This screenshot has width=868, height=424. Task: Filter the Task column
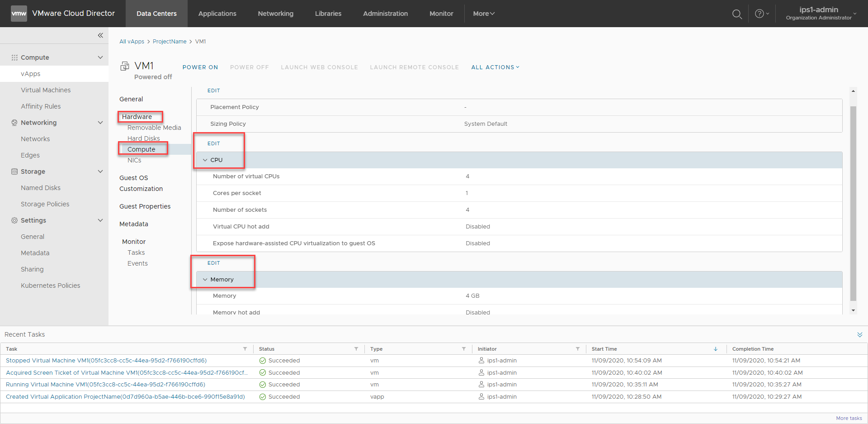pyautogui.click(x=245, y=349)
